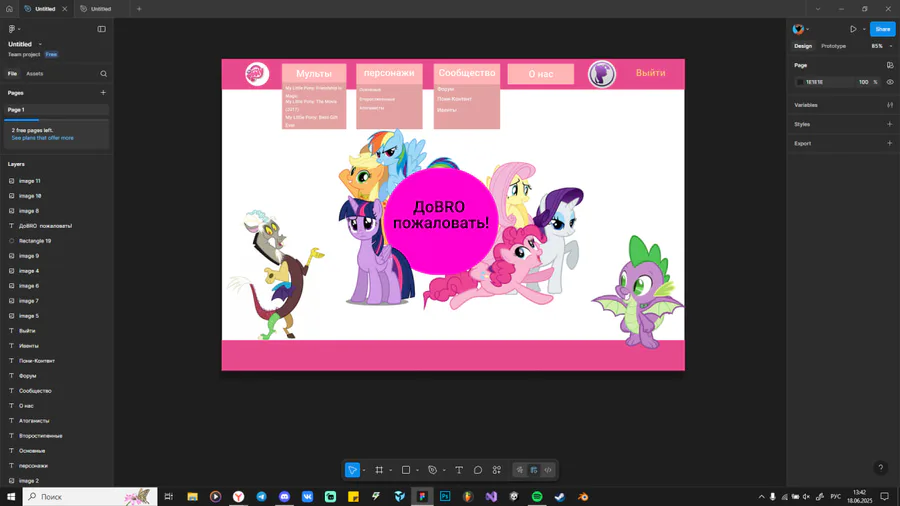This screenshot has width=900, height=506.
Task: Open Frame tool options dropdown arrow
Action: [390, 470]
